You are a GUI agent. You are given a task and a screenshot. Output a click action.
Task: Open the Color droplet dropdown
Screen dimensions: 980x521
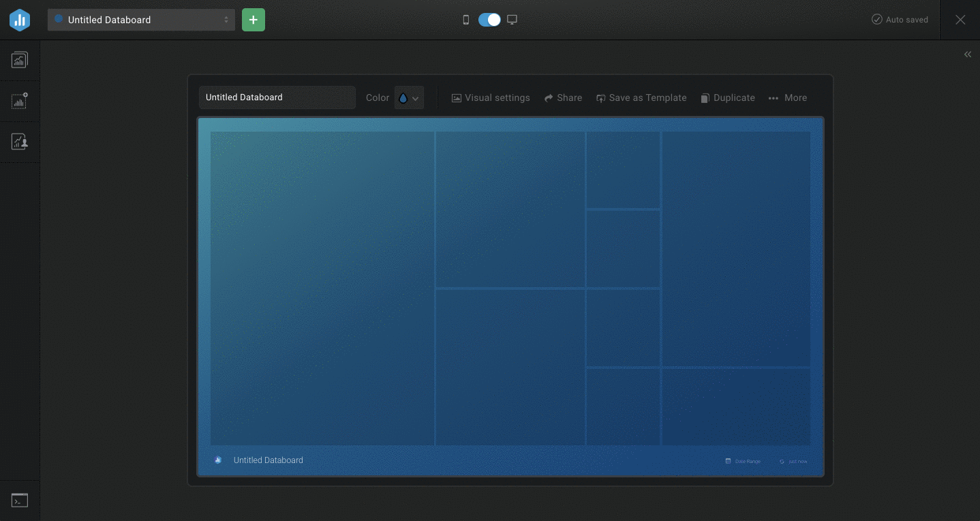(409, 98)
